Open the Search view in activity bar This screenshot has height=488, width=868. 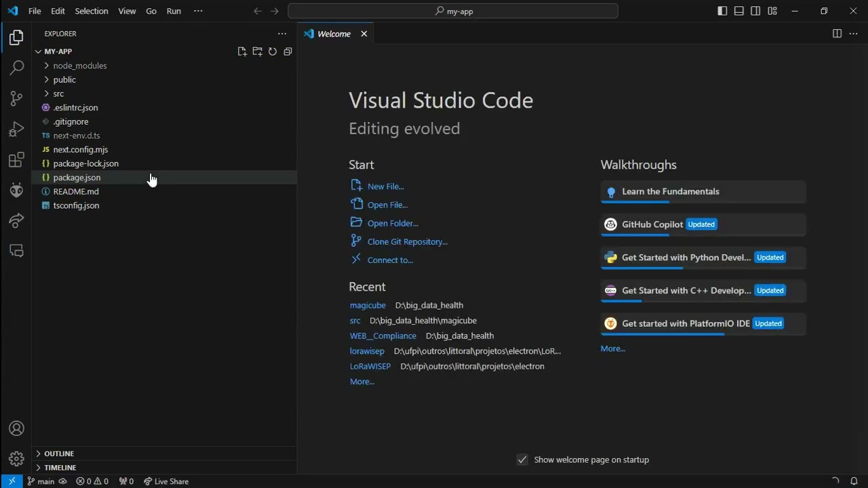click(x=16, y=68)
